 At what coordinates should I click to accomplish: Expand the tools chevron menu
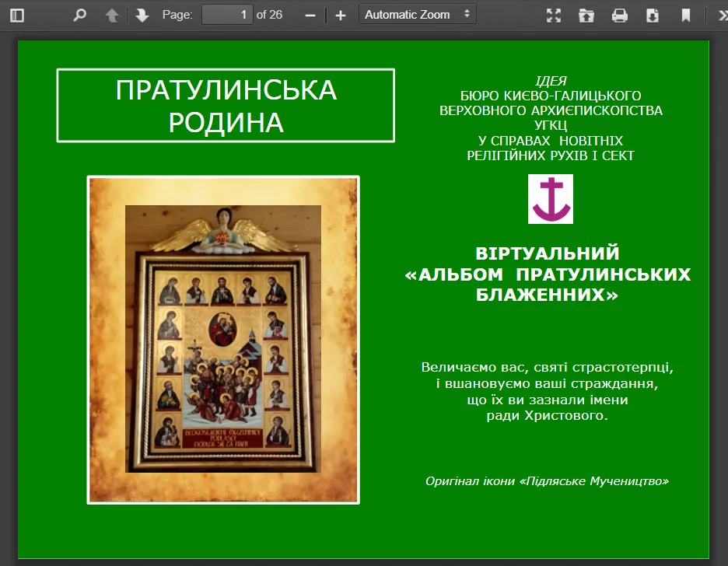tap(723, 16)
